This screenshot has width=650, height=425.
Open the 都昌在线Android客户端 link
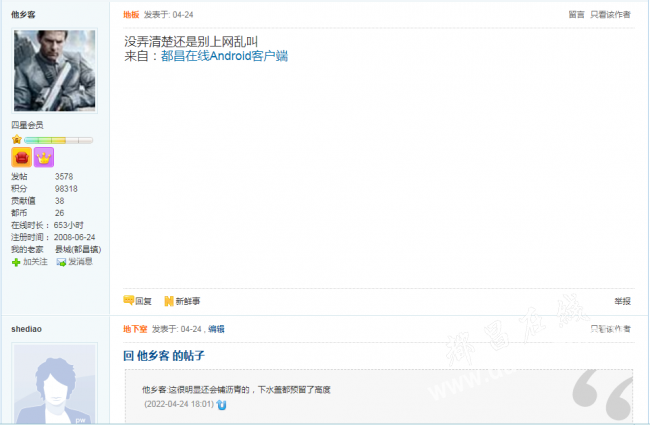224,56
